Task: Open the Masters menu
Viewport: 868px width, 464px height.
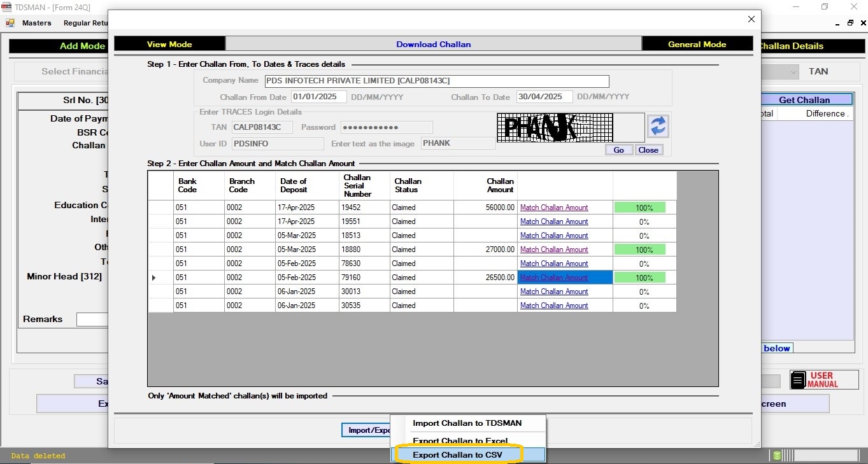Action: [36, 23]
